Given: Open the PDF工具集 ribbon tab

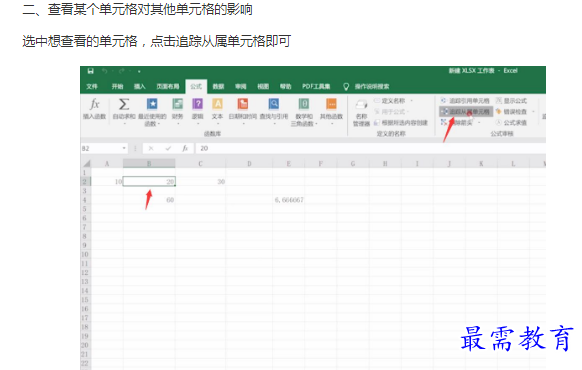Looking at the screenshot, I should [316, 86].
